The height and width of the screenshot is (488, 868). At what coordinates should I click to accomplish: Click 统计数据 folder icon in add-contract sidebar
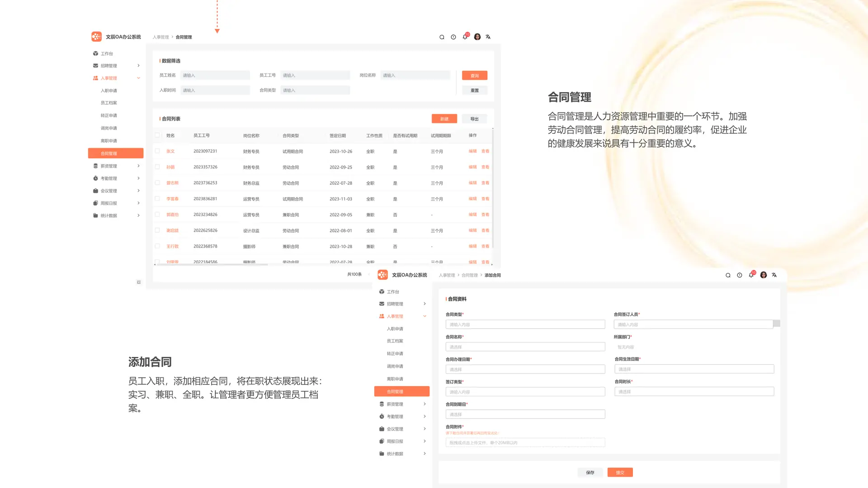382,454
